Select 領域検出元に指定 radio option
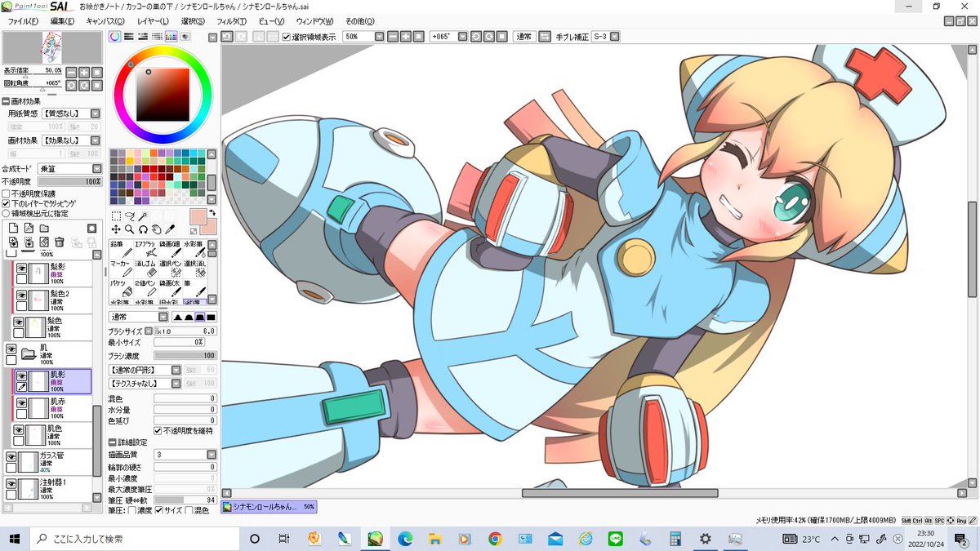 click(x=6, y=213)
